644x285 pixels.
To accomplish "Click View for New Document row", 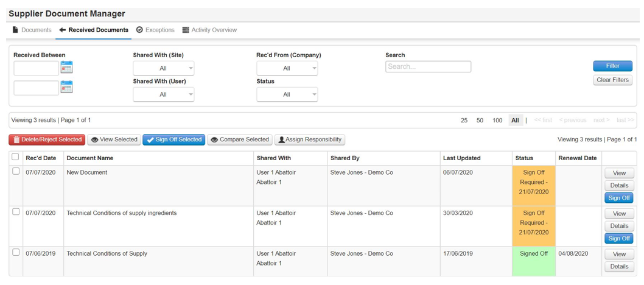I will click(619, 173).
